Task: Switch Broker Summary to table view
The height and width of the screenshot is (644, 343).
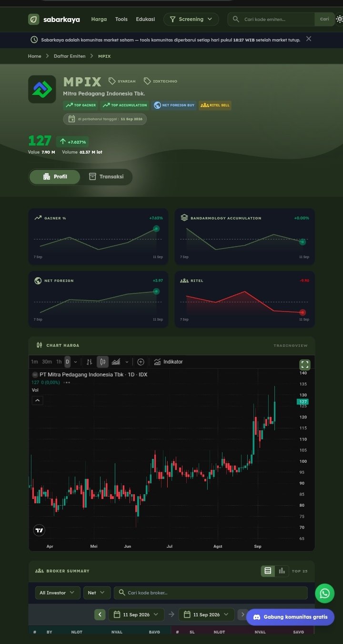Action: 268,571
